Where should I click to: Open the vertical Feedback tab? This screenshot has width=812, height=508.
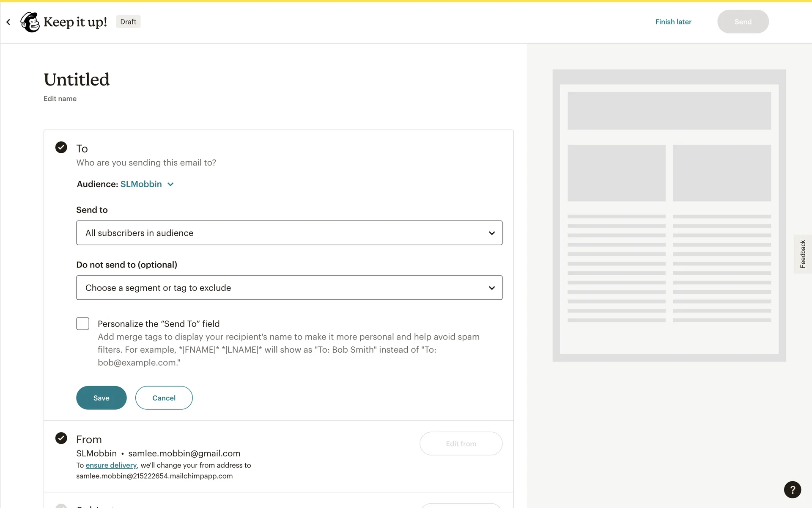[x=802, y=254]
